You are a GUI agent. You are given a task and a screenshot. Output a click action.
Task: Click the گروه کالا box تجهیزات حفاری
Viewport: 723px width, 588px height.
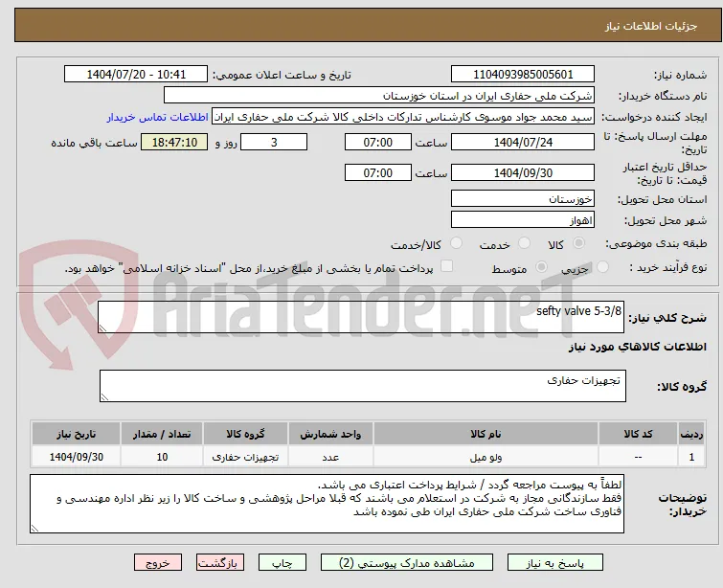pos(362,386)
